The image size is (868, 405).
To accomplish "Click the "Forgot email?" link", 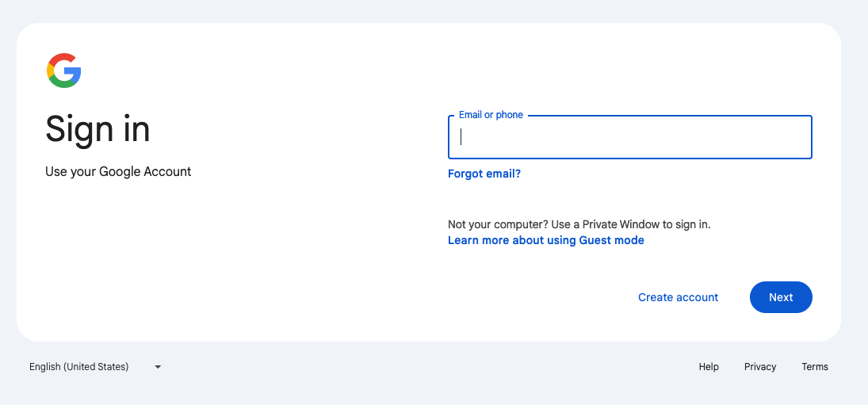I will 484,174.
